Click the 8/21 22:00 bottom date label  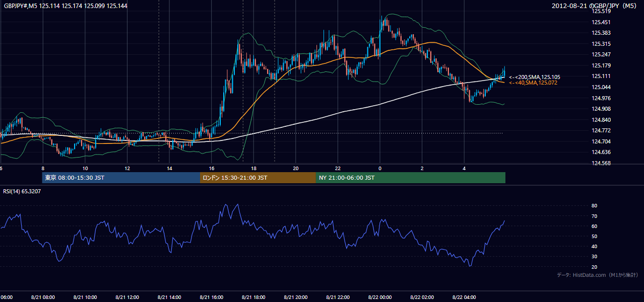(x=338, y=297)
